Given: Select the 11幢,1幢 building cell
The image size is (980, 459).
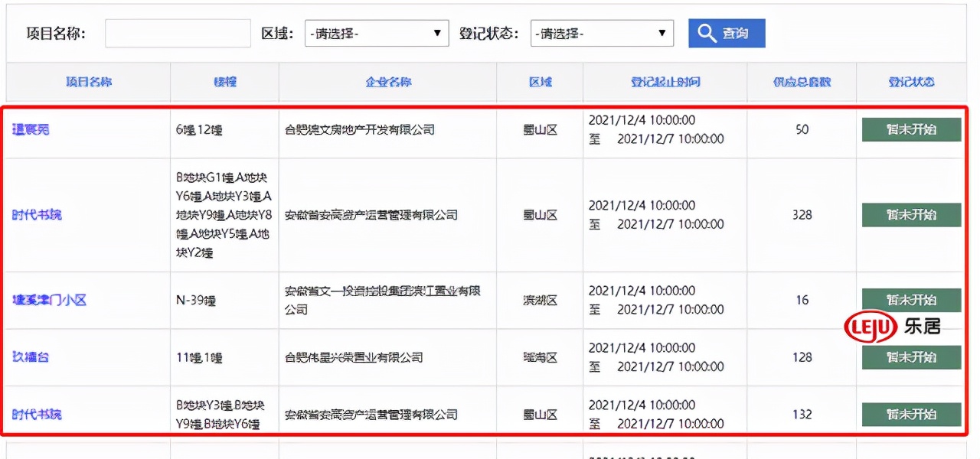Looking at the screenshot, I should tap(199, 357).
